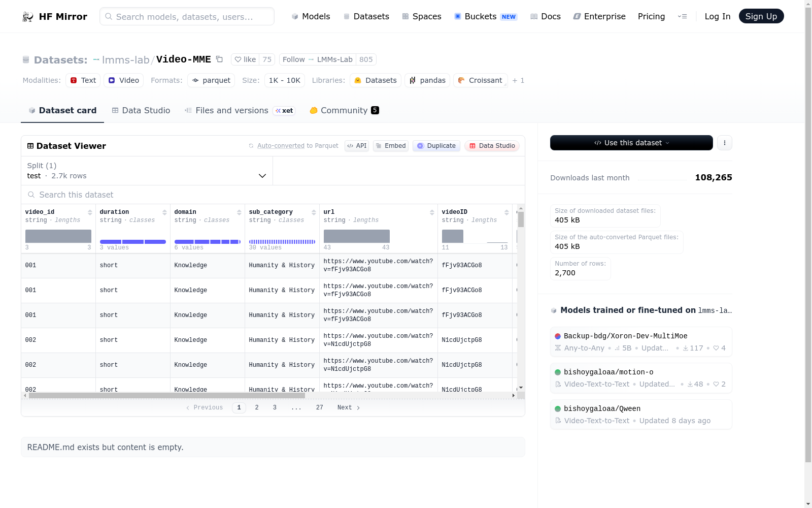Viewport: 812px width, 508px height.
Task: Click the Sign Up button
Action: 761,16
